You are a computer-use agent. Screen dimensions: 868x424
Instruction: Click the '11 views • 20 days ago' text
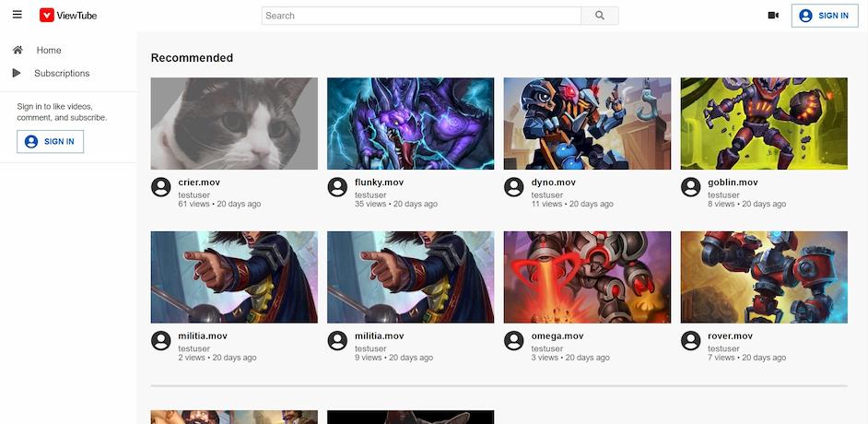tap(572, 204)
